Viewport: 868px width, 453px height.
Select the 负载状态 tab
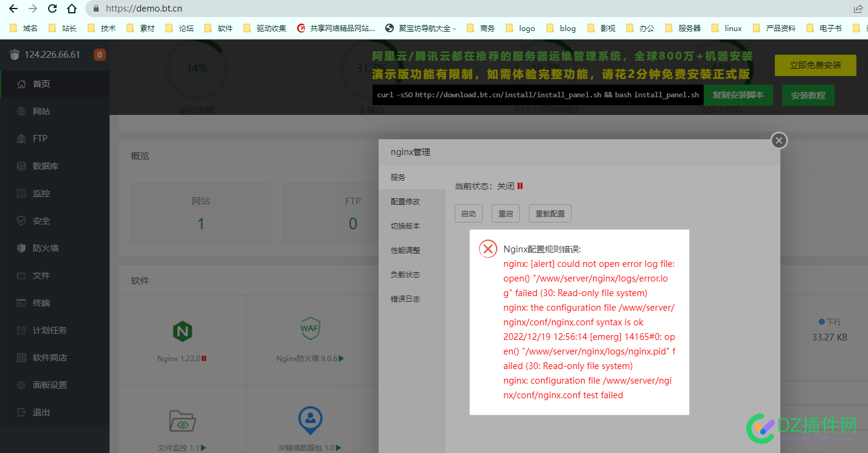412,275
